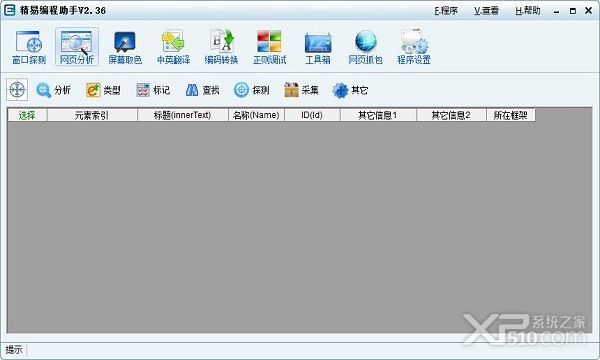
Task: Click the 其它信息2 column header
Action: pos(451,115)
